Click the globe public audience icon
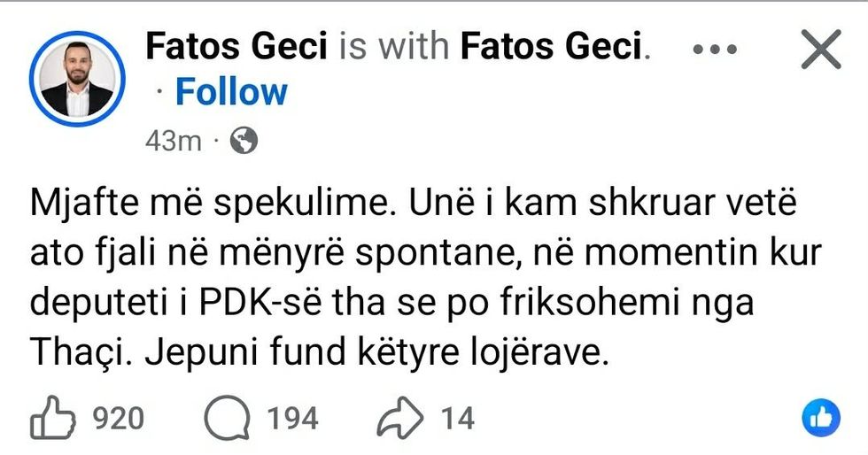The height and width of the screenshot is (455, 868). (244, 140)
